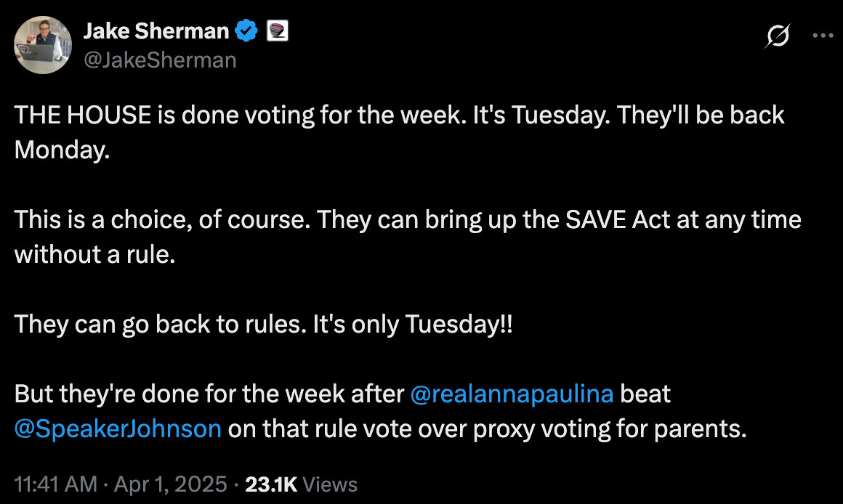
Task: Click the blue verified checkmark badge
Action: [246, 31]
